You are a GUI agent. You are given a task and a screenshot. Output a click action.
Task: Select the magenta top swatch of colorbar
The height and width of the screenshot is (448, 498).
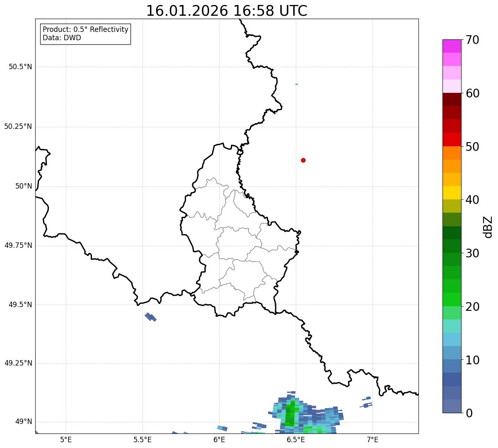(452, 46)
